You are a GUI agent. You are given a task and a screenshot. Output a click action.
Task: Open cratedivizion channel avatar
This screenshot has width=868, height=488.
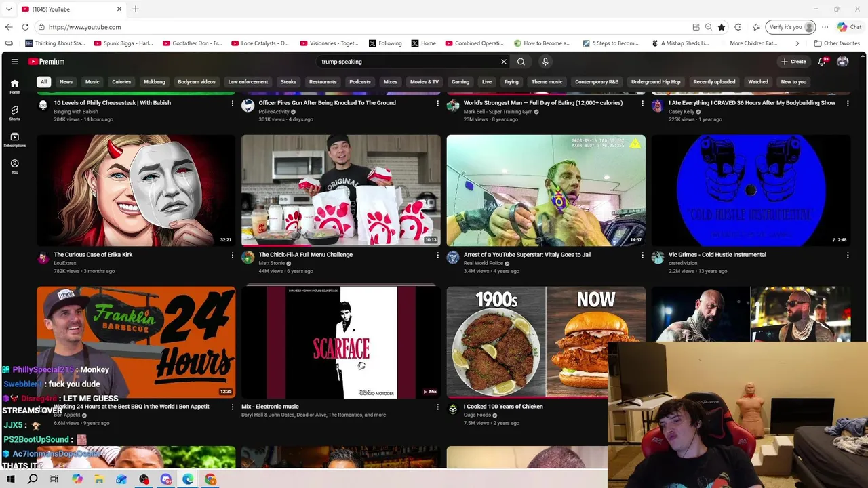coord(658,258)
